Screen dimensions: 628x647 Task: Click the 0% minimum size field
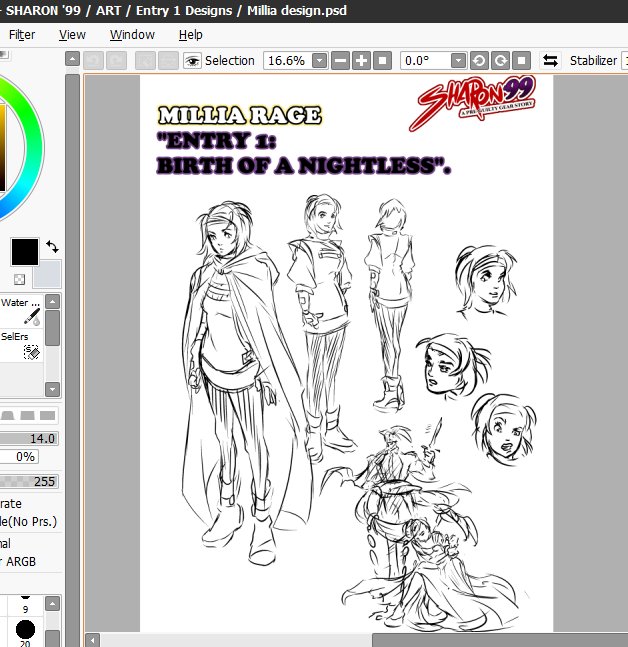(19, 456)
